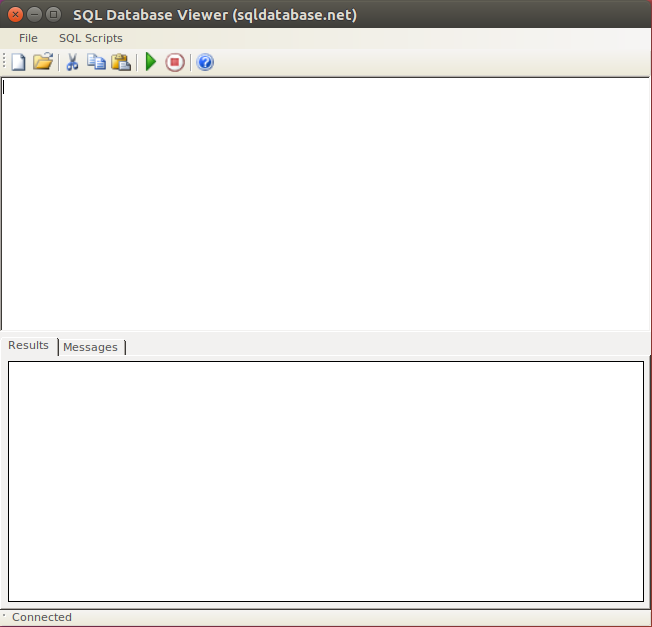
Task: Create a new SQL script with the blank page icon
Action: (x=18, y=62)
